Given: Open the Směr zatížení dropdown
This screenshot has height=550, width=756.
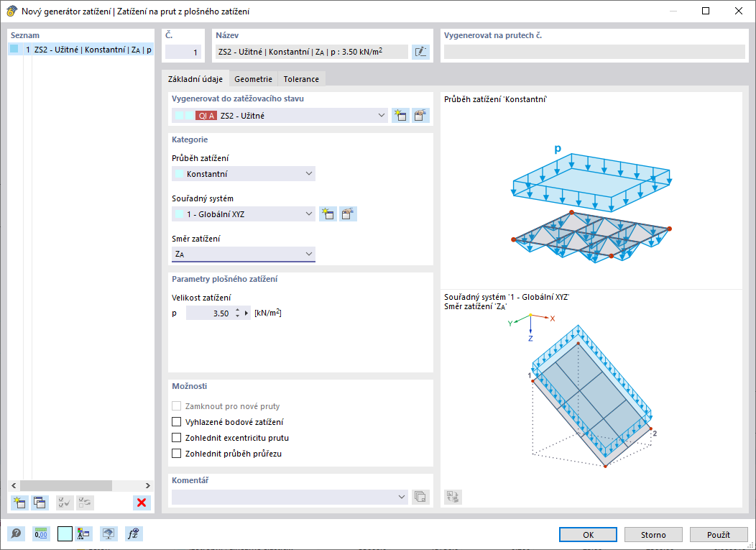Looking at the screenshot, I should pos(244,254).
